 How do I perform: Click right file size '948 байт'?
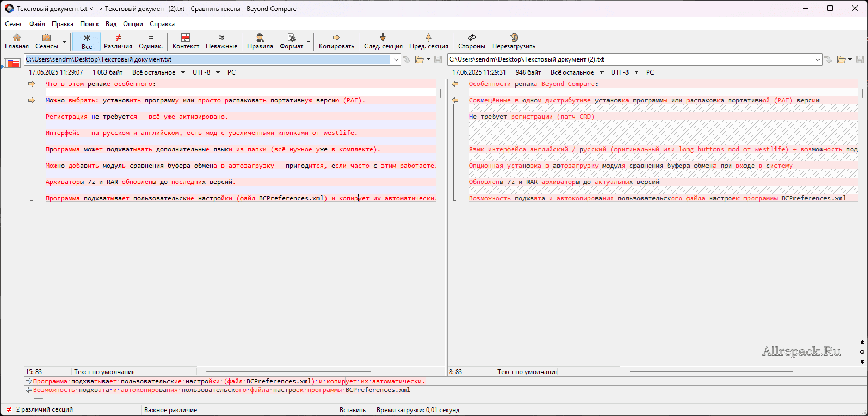pos(528,72)
